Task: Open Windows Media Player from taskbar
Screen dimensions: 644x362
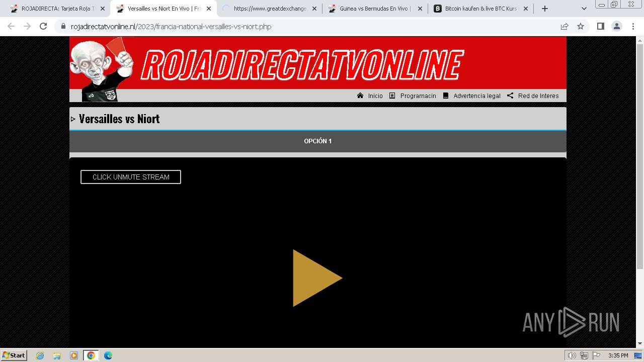Action: (74, 355)
